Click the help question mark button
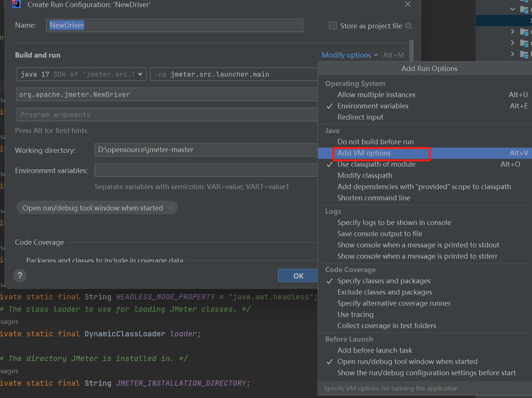The height and width of the screenshot is (398, 532). 20,276
